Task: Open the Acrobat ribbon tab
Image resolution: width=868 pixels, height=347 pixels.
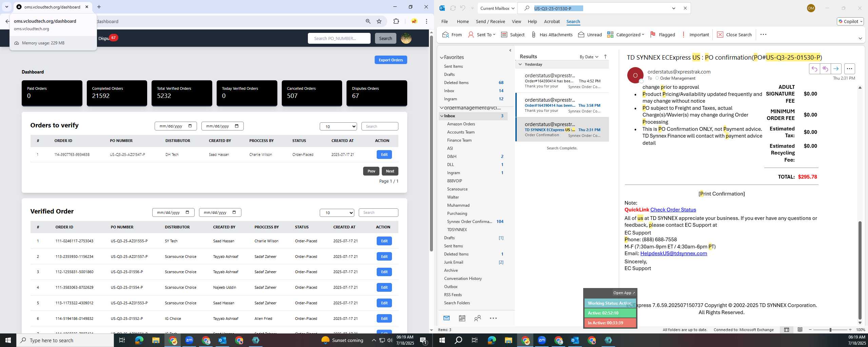Action: (x=552, y=21)
